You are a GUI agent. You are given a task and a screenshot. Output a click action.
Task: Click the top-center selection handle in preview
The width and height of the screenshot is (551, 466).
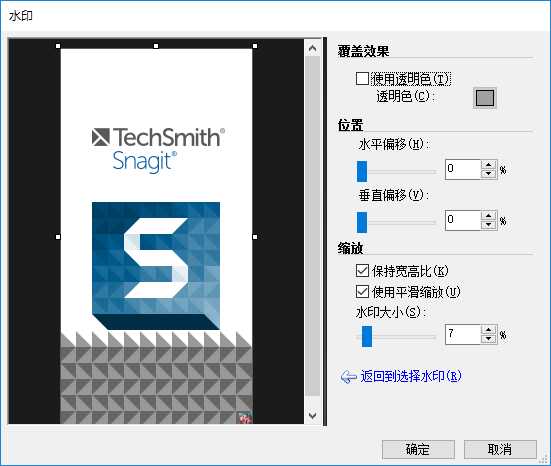point(156,46)
